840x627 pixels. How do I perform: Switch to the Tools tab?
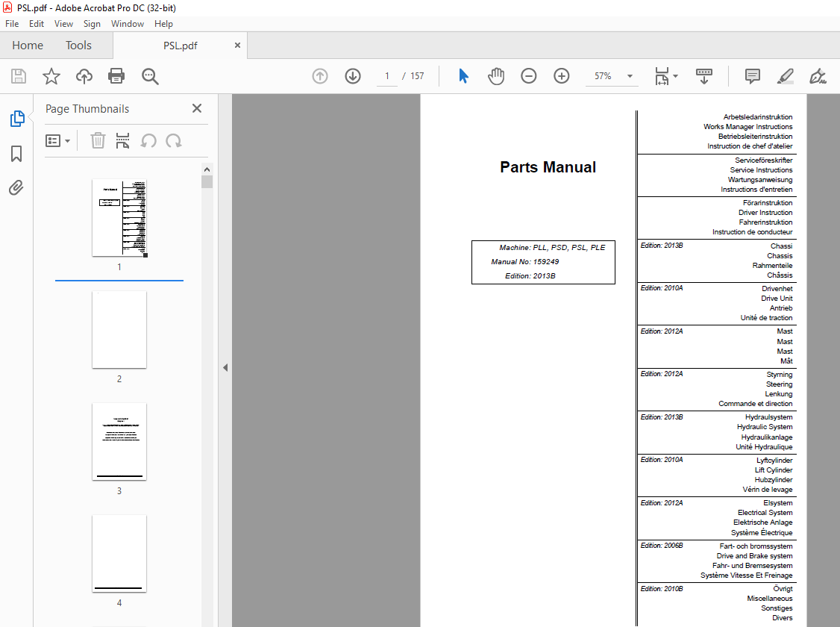pyautogui.click(x=79, y=46)
